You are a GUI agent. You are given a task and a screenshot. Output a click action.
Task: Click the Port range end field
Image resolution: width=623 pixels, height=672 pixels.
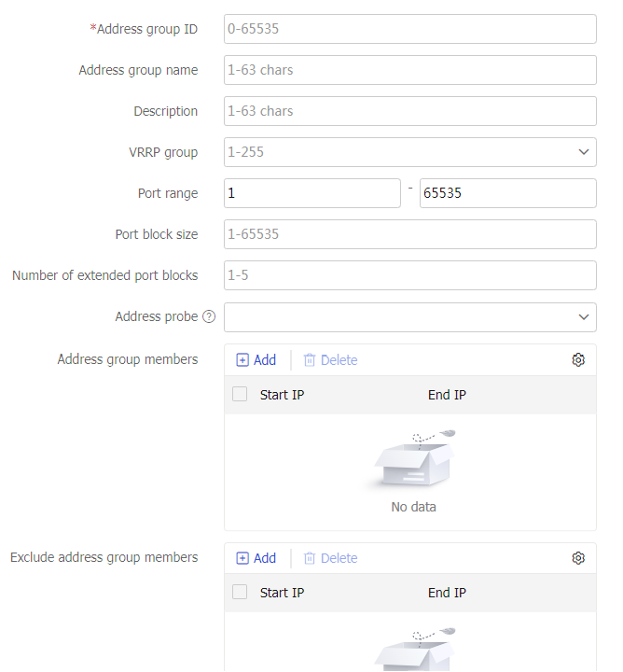click(507, 193)
